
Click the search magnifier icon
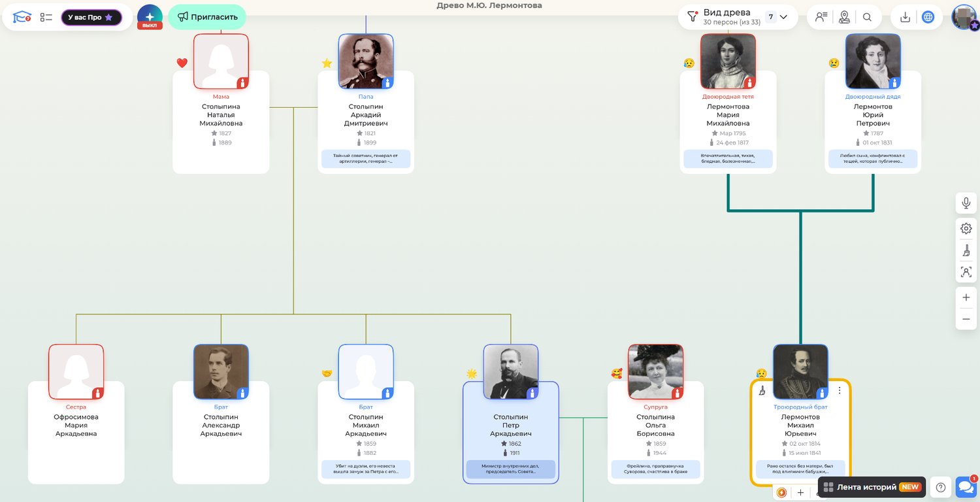(x=867, y=17)
